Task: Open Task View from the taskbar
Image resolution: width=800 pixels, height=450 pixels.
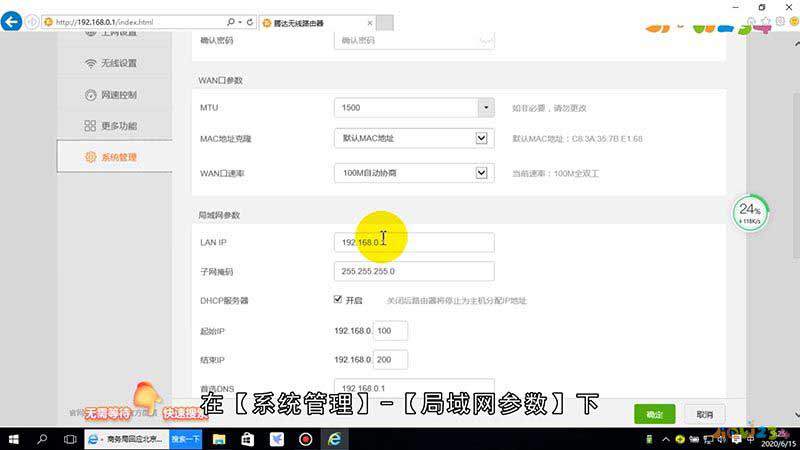Action: coord(70,439)
